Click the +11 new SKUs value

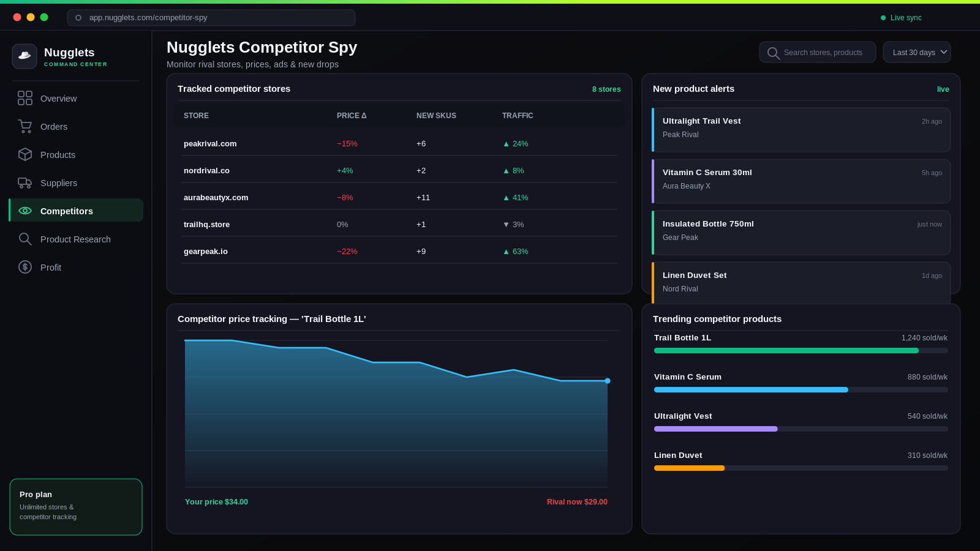pyautogui.click(x=423, y=198)
